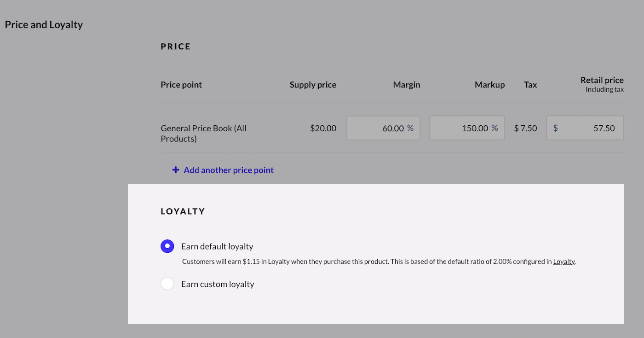Open the Loyalty settings via the underlined link
This screenshot has width=644, height=338.
[564, 261]
